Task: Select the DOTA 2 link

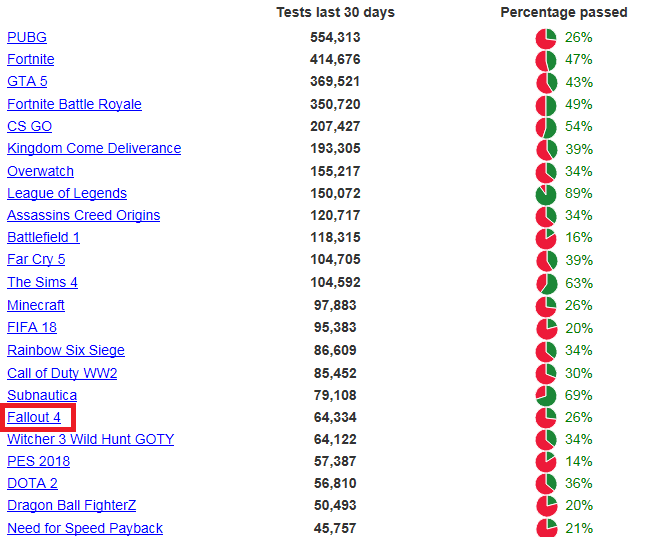Action: [x=33, y=483]
